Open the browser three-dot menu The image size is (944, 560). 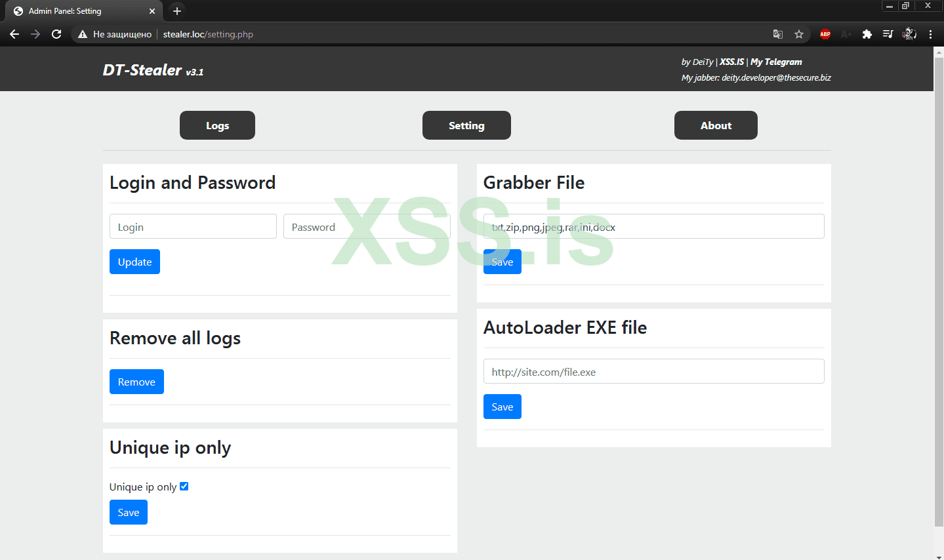click(x=930, y=34)
